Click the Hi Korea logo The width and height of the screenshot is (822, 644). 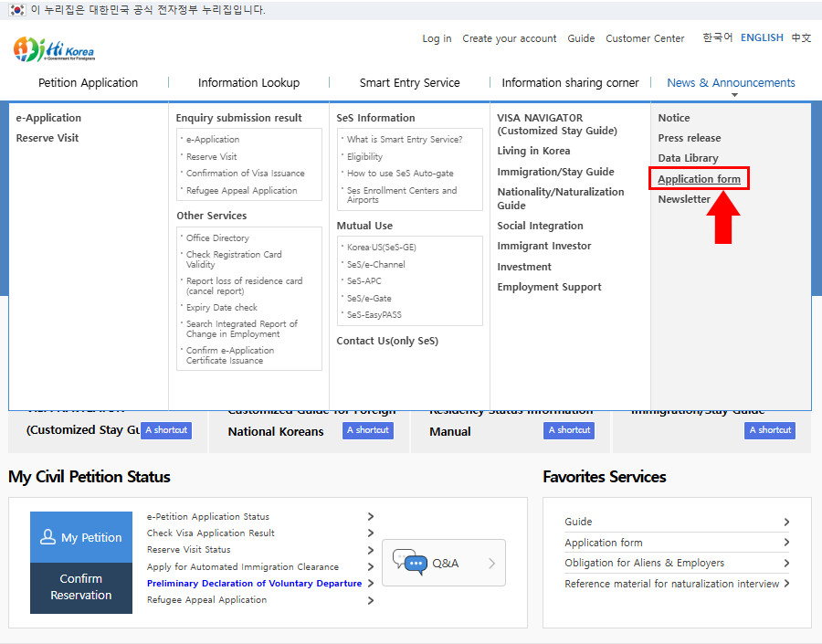pos(54,49)
